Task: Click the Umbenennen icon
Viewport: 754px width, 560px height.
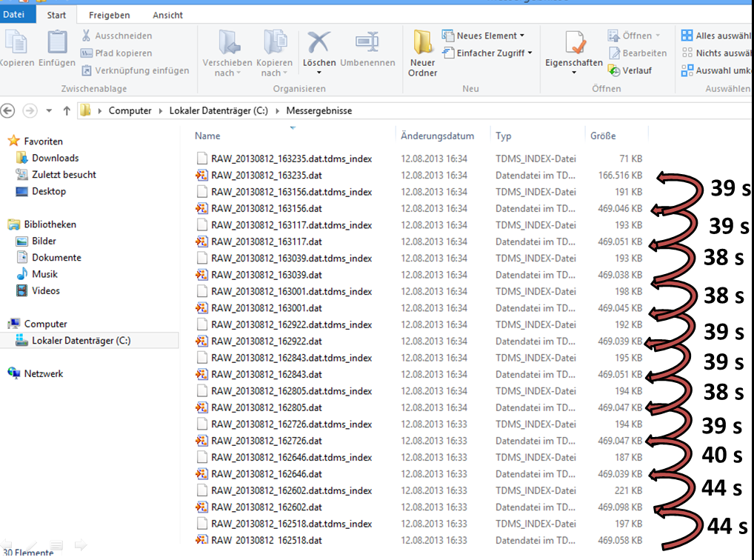Action: pos(367,42)
